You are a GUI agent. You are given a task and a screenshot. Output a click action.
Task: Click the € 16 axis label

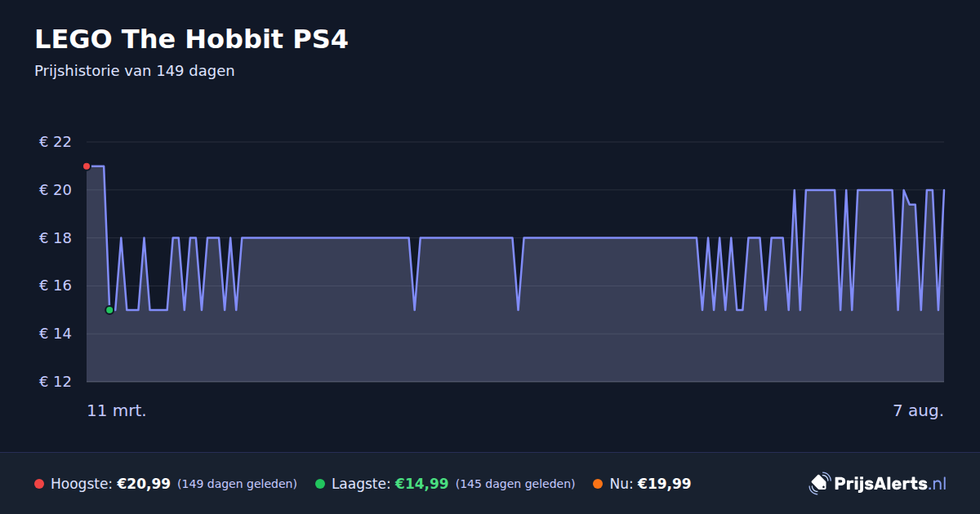[x=56, y=286]
